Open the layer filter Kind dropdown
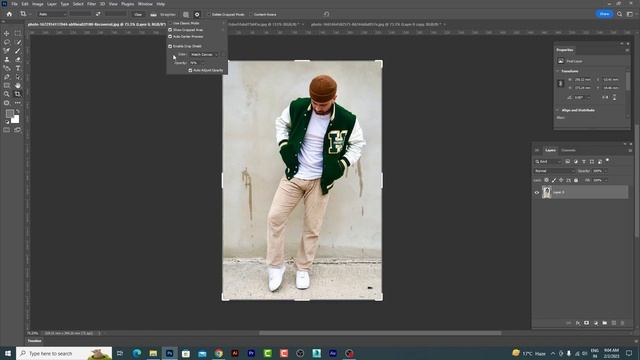The image size is (640, 360). pos(548,162)
